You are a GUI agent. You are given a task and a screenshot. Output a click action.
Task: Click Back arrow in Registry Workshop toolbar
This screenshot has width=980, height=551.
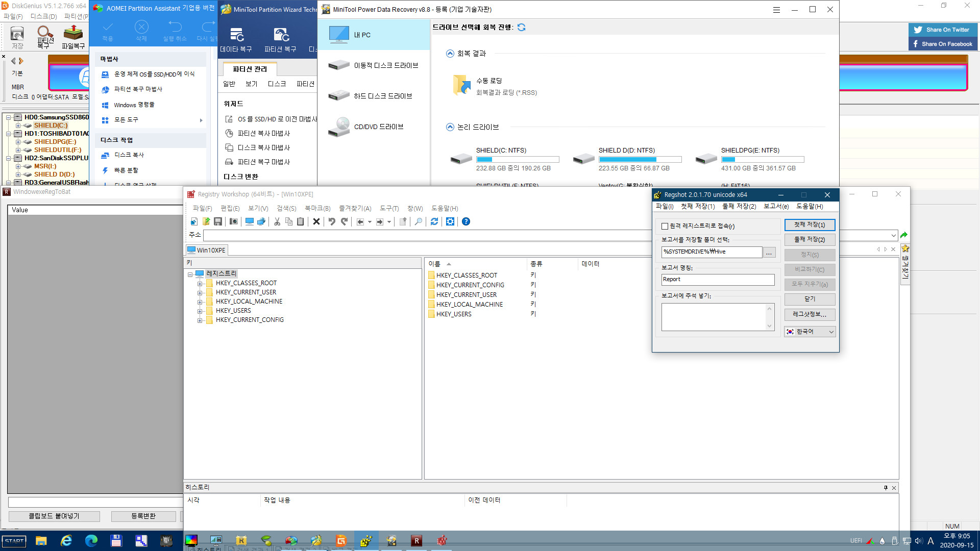pos(360,221)
